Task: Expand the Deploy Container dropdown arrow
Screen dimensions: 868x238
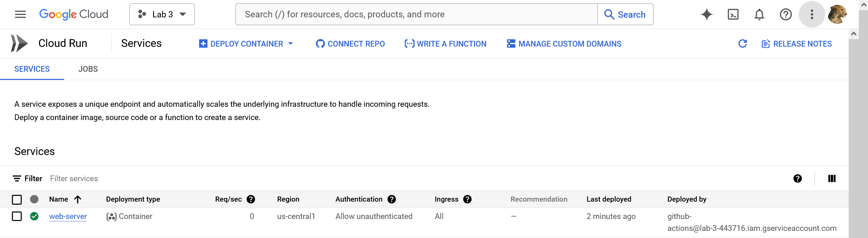Action: coord(291,44)
